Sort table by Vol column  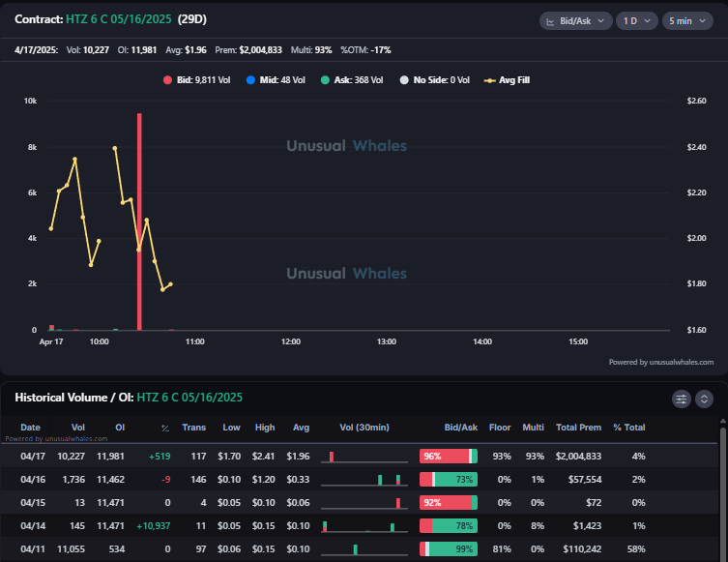pos(78,428)
